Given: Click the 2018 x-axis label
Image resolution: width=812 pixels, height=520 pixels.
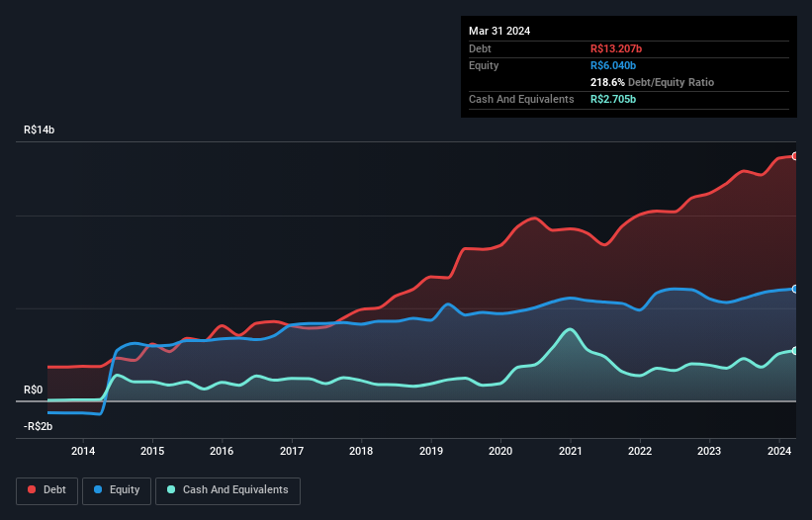Looking at the screenshot, I should [x=361, y=451].
